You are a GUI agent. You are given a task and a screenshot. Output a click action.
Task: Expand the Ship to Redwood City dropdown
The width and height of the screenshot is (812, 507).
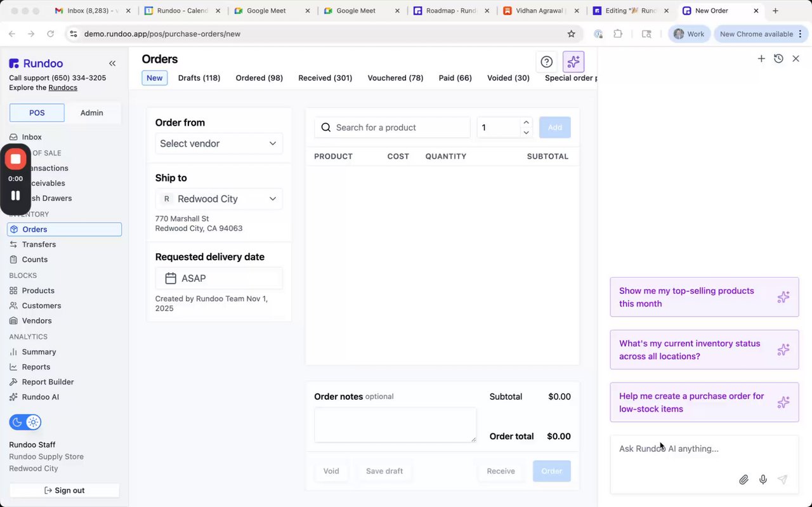pos(219,199)
